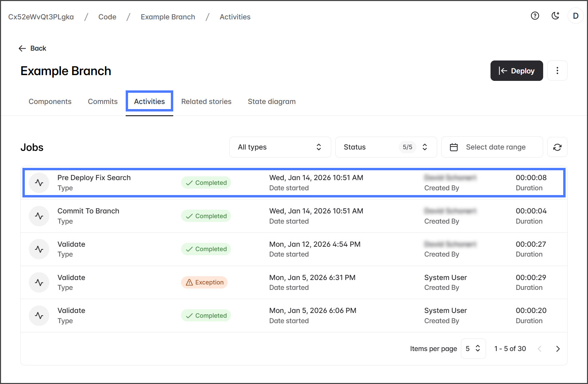Switch to the Related stories tab
The image size is (588, 384).
pyautogui.click(x=206, y=102)
